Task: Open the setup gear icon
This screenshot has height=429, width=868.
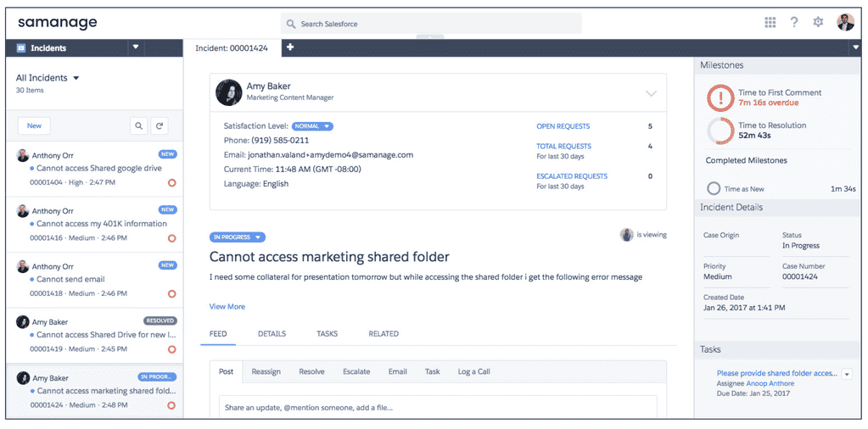Action: coord(818,22)
